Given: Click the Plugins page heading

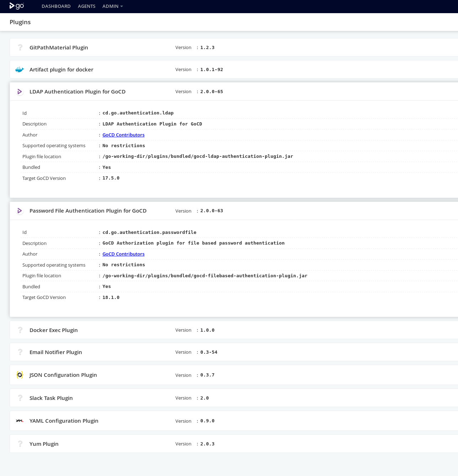Looking at the screenshot, I should pyautogui.click(x=20, y=22).
